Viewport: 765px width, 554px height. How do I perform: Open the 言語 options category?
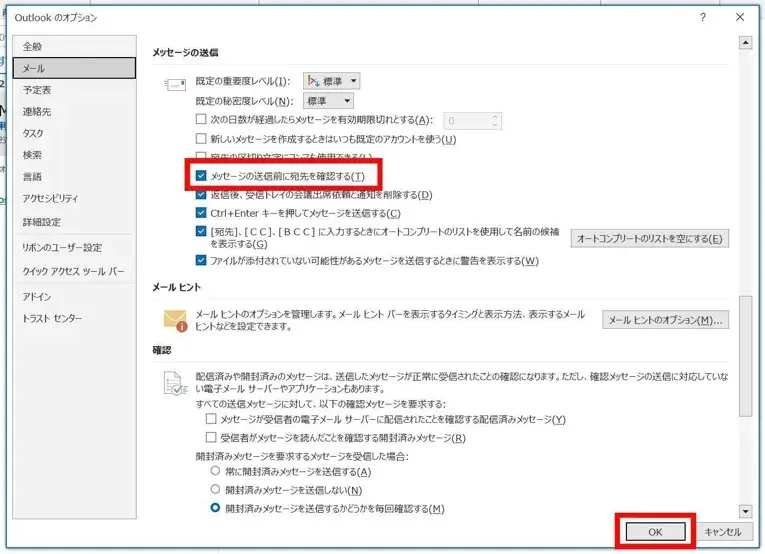(x=74, y=177)
